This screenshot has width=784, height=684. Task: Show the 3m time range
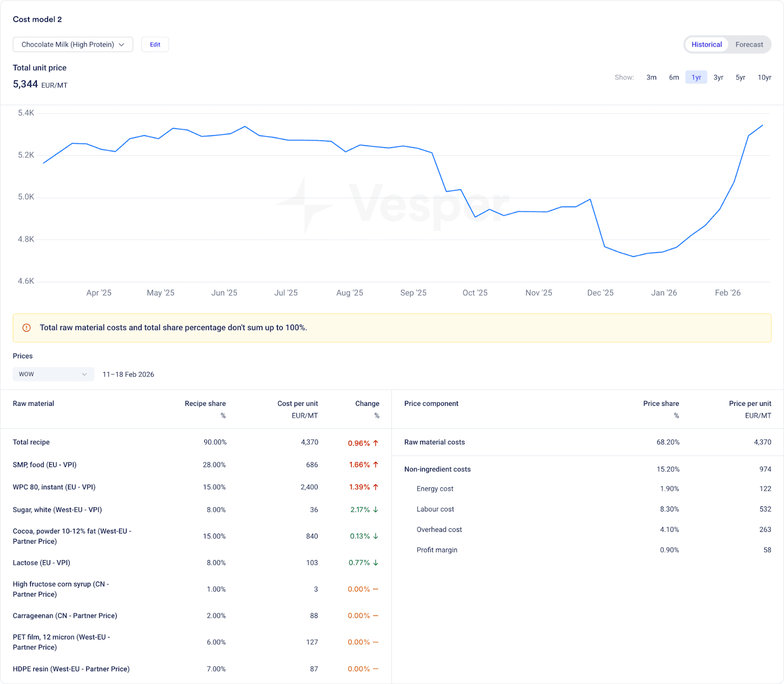(x=651, y=77)
